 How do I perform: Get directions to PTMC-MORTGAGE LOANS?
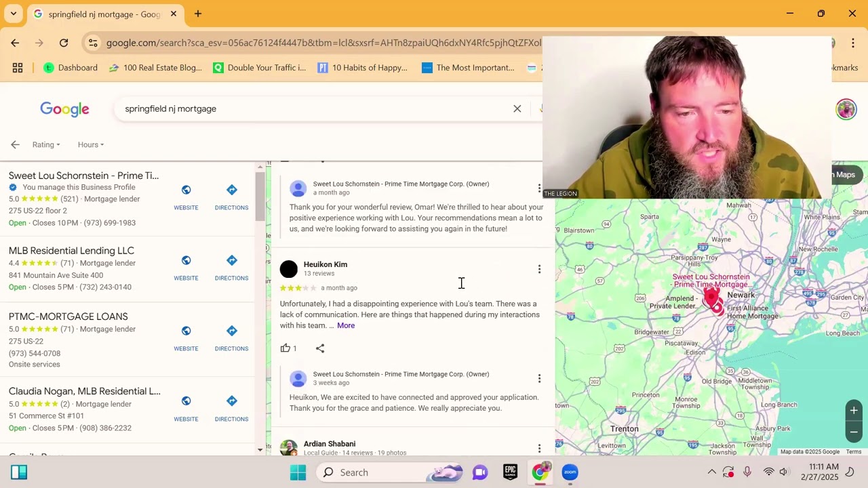click(231, 337)
